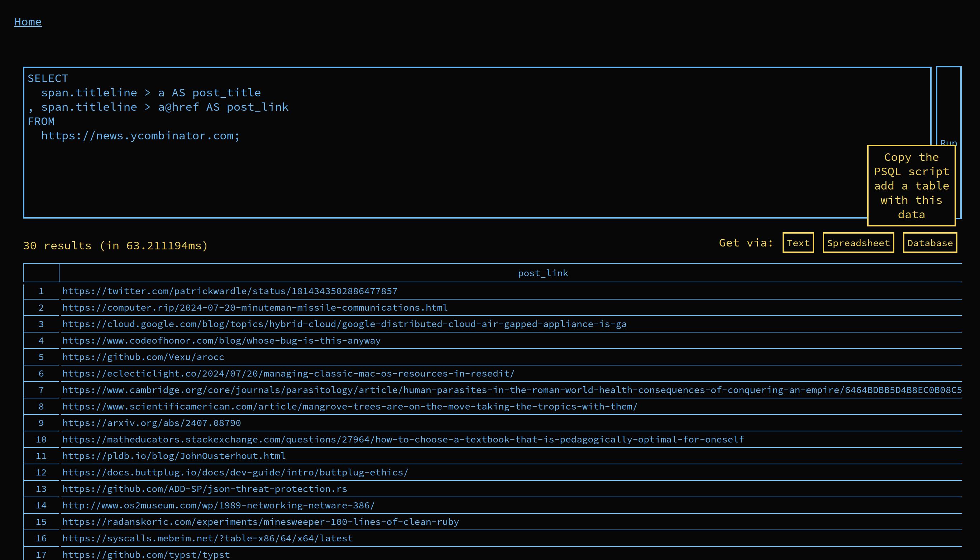Click the post_link column header

click(x=543, y=273)
